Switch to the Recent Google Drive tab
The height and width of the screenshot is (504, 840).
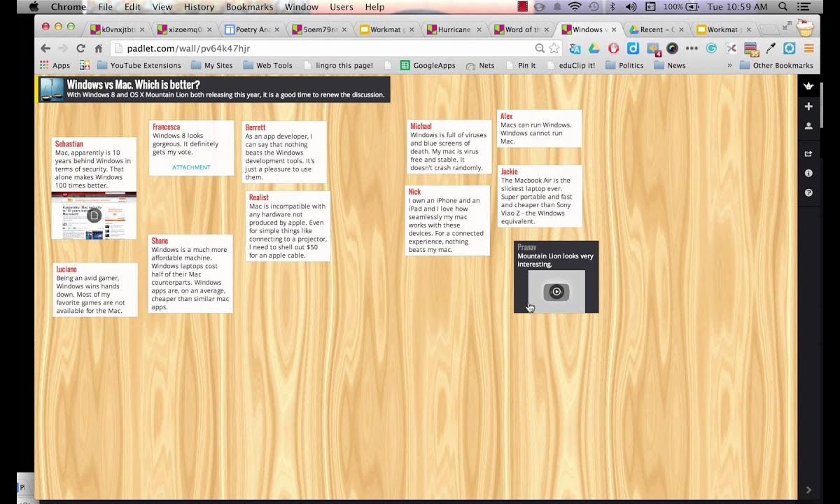pyautogui.click(x=657, y=29)
